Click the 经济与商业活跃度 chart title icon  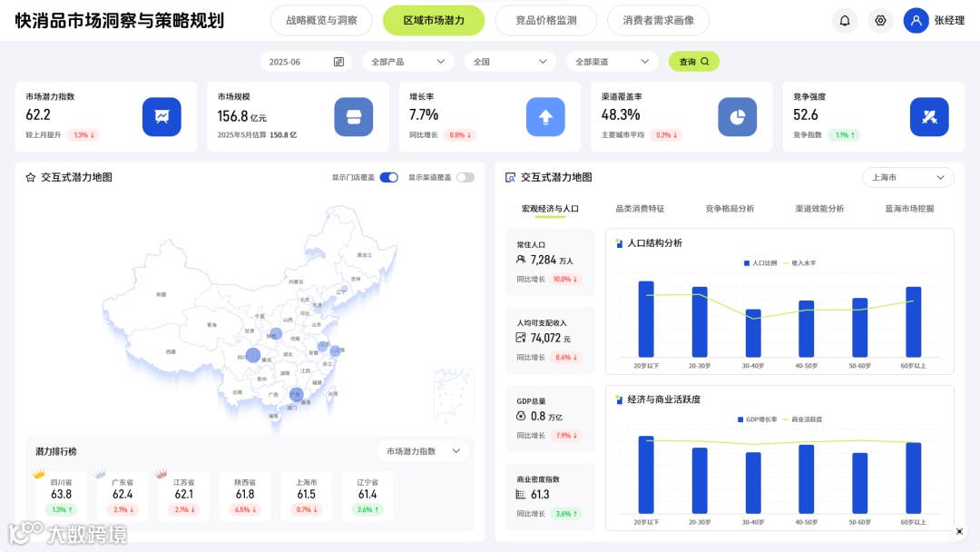[x=619, y=399]
